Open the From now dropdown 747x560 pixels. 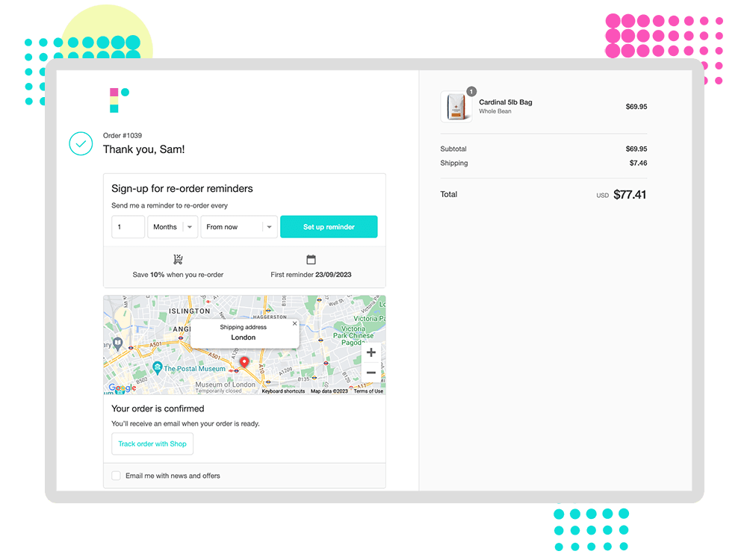[239, 227]
